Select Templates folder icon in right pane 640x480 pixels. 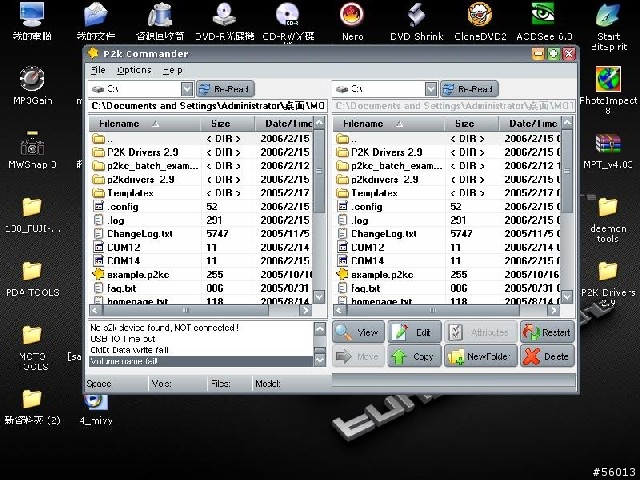[342, 193]
